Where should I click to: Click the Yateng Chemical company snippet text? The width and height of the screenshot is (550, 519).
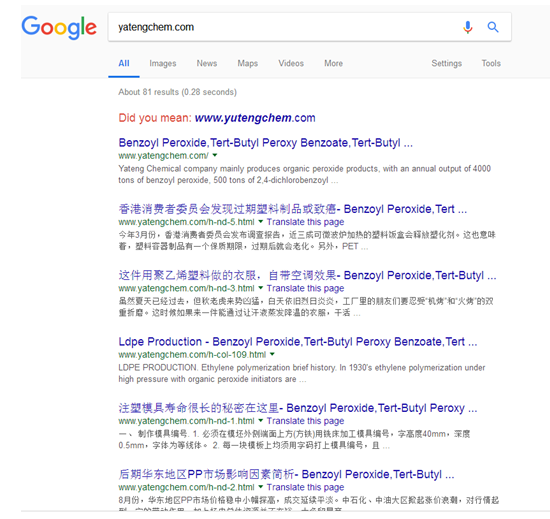(304, 174)
